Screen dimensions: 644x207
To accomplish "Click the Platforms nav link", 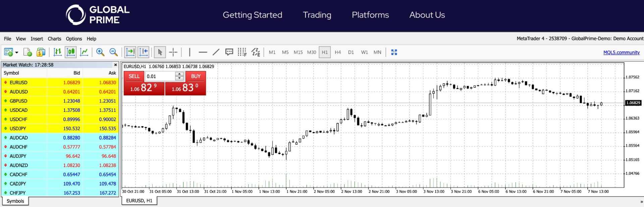I will (x=370, y=15).
